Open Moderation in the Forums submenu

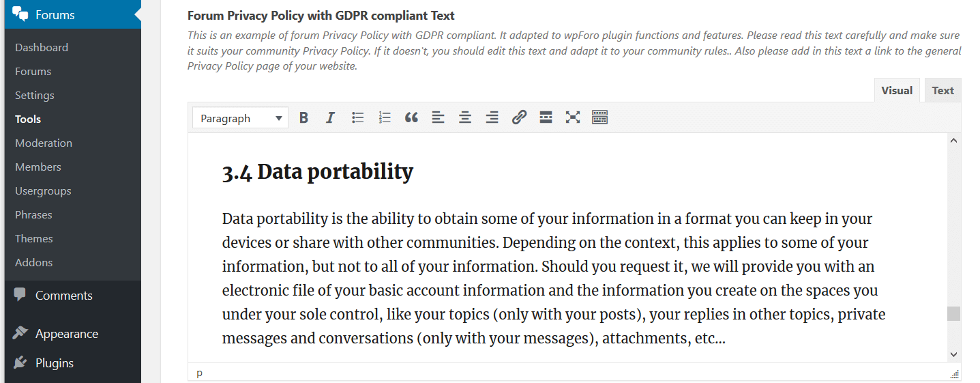44,143
